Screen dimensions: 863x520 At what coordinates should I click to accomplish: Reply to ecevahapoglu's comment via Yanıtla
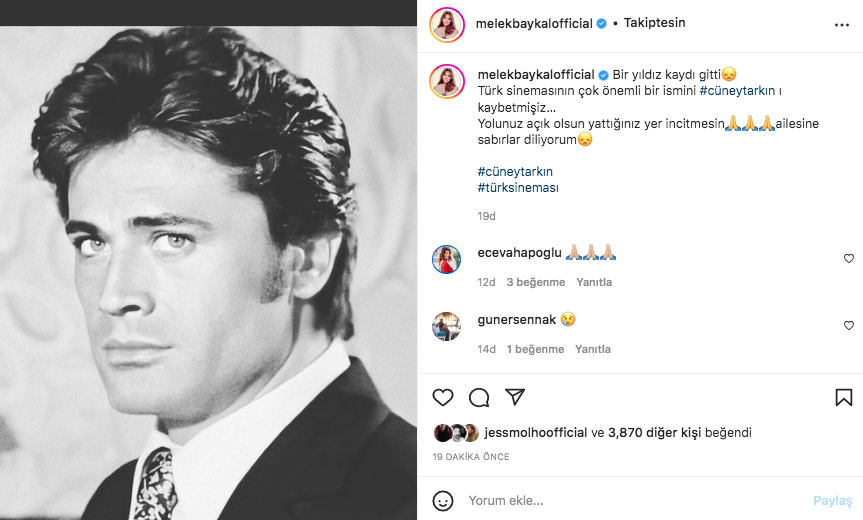(593, 282)
